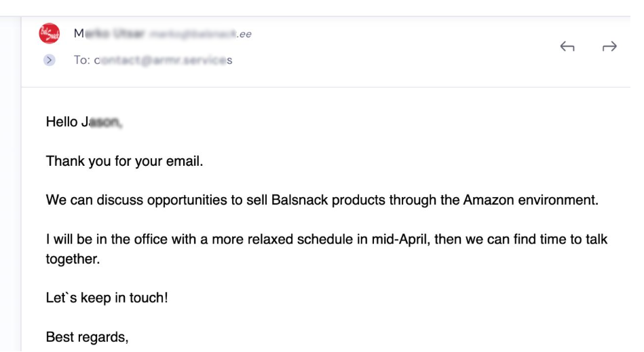This screenshot has height=352, width=644.
Task: Open the red Balsnack sender avatar
Action: click(x=50, y=33)
